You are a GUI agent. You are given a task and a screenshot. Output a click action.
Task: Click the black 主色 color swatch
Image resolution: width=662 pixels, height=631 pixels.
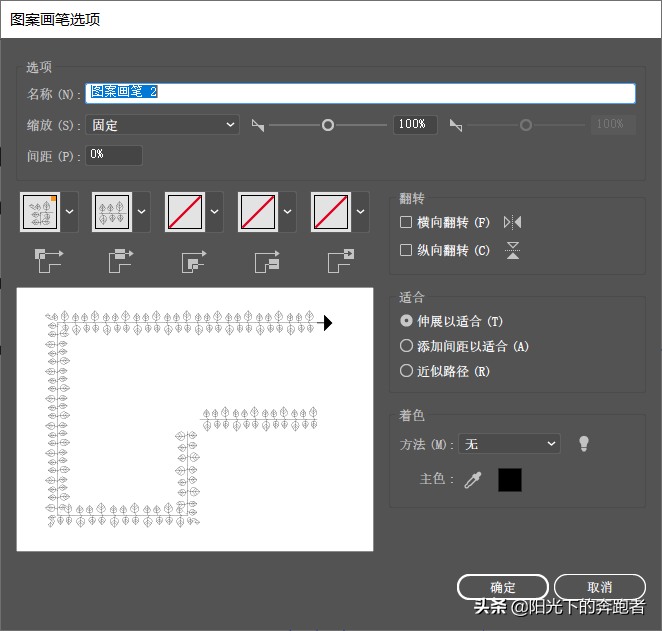tap(510, 480)
